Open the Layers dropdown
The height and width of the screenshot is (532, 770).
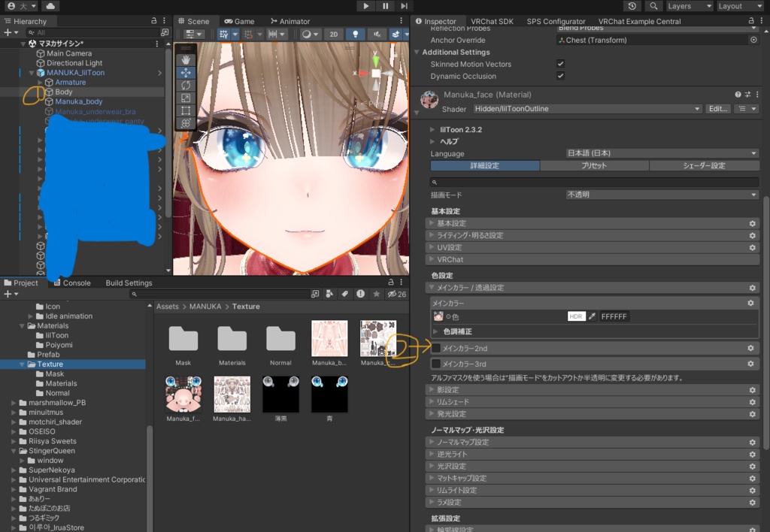tap(690, 6)
